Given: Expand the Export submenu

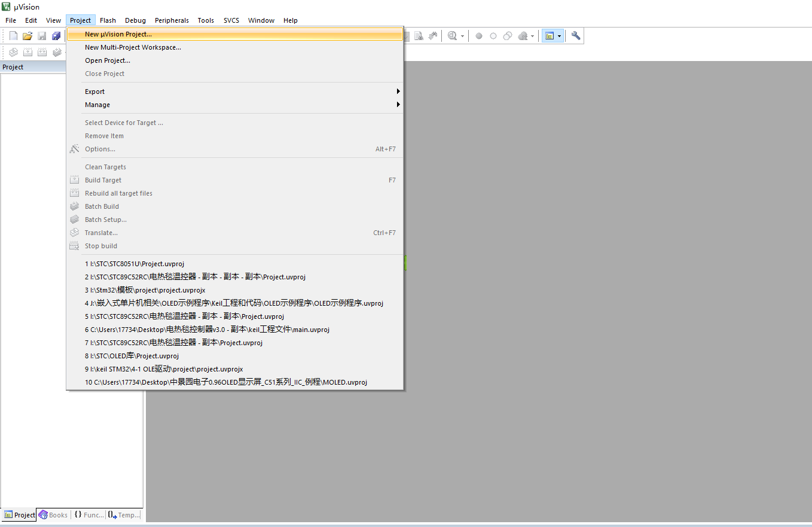Looking at the screenshot, I should [x=235, y=92].
